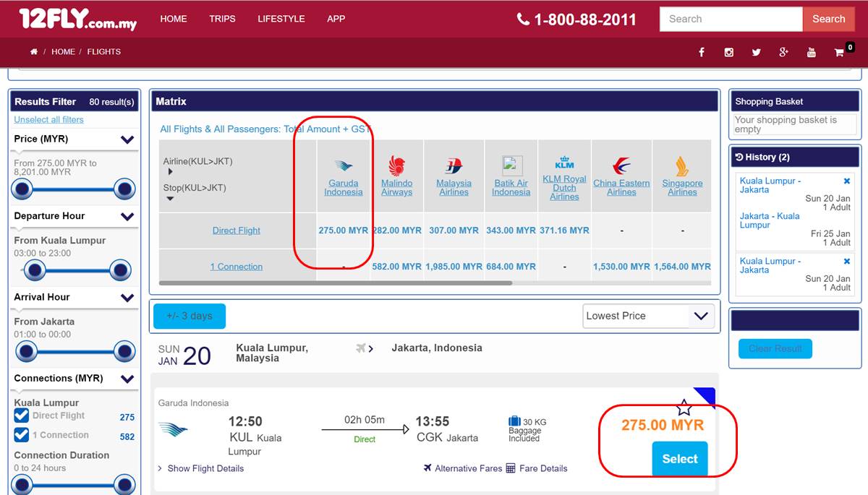Toggle the Direct Flight checkbox filter
868x495 pixels.
coord(22,416)
